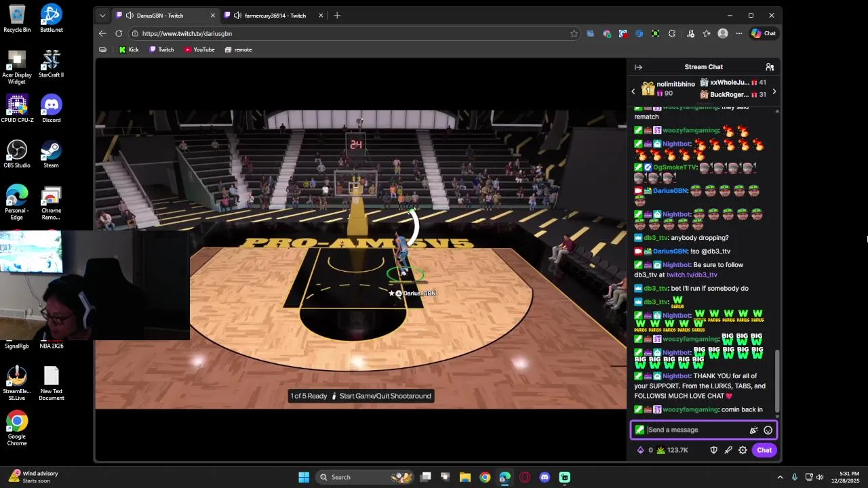Open Discord desktop shortcut
The height and width of the screenshot is (488, 868).
point(52,109)
